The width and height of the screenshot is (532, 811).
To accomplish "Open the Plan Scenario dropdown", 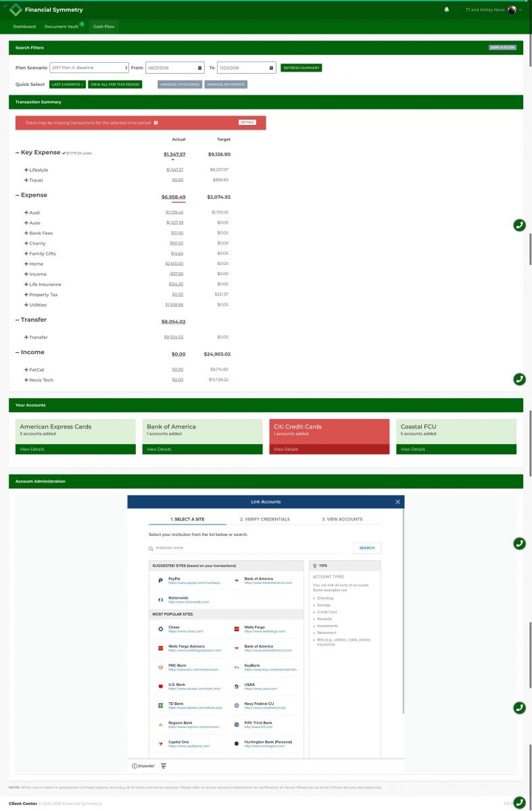I will pos(89,68).
